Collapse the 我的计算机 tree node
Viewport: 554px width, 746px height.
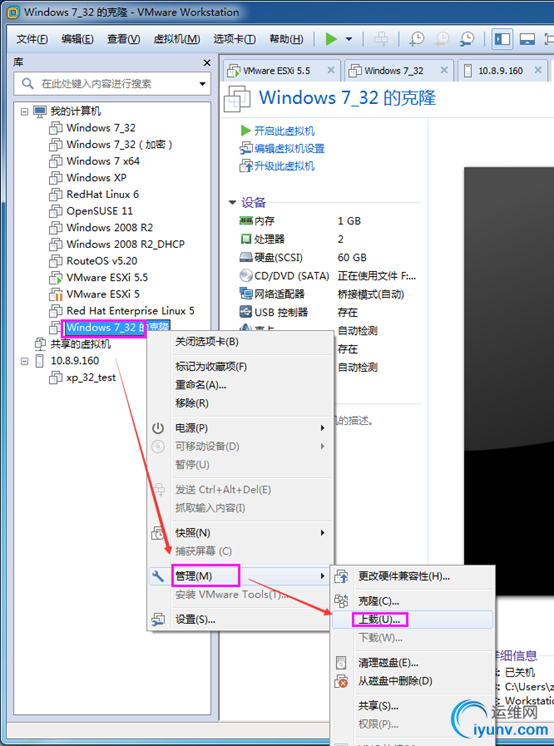click(24, 111)
